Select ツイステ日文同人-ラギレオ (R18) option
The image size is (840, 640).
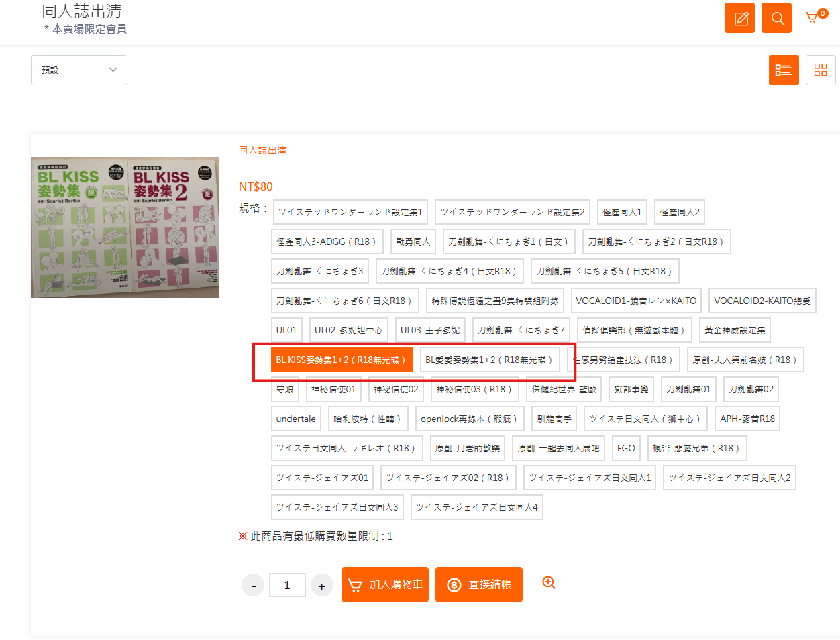point(347,448)
